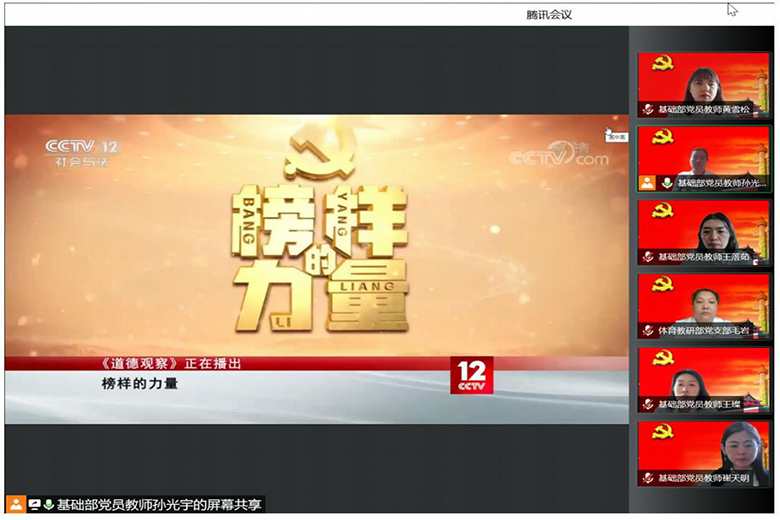Click the small tooltip at video's top-right corner
This screenshot has width=780, height=520.
tap(617, 137)
